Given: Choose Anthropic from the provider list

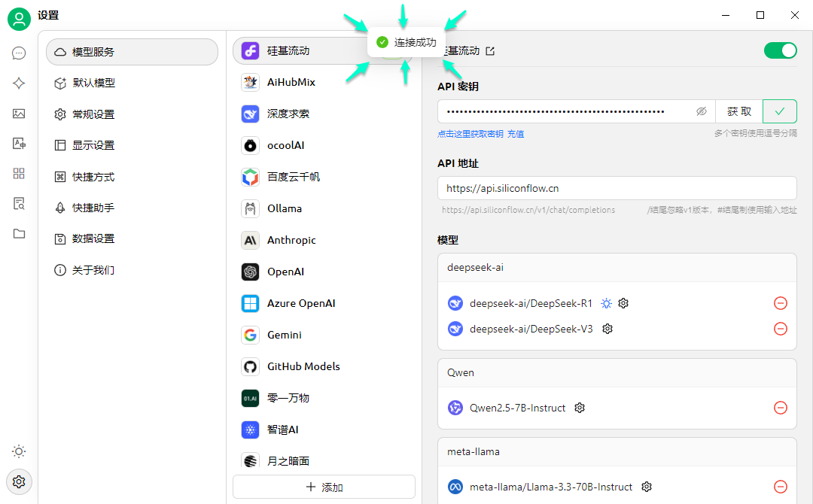Looking at the screenshot, I should coord(291,240).
